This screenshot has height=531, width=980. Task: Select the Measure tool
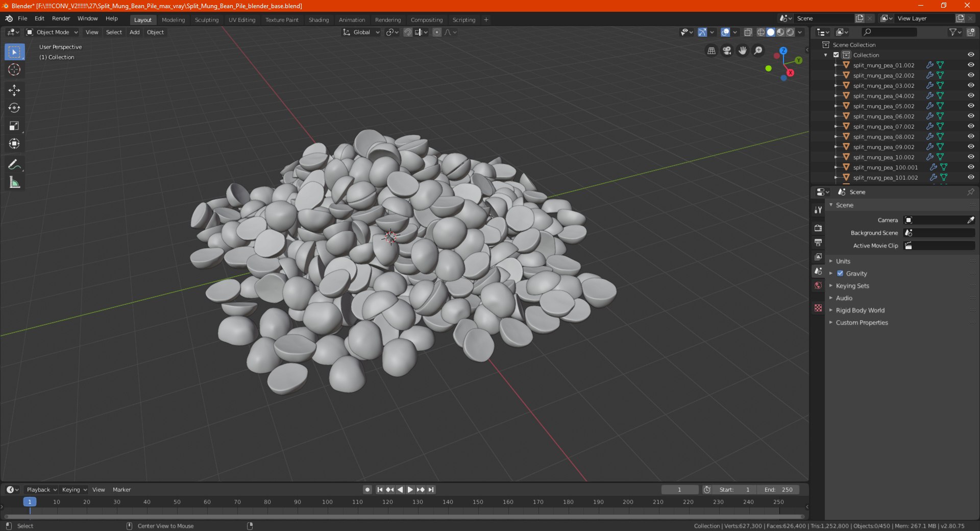coord(14,182)
